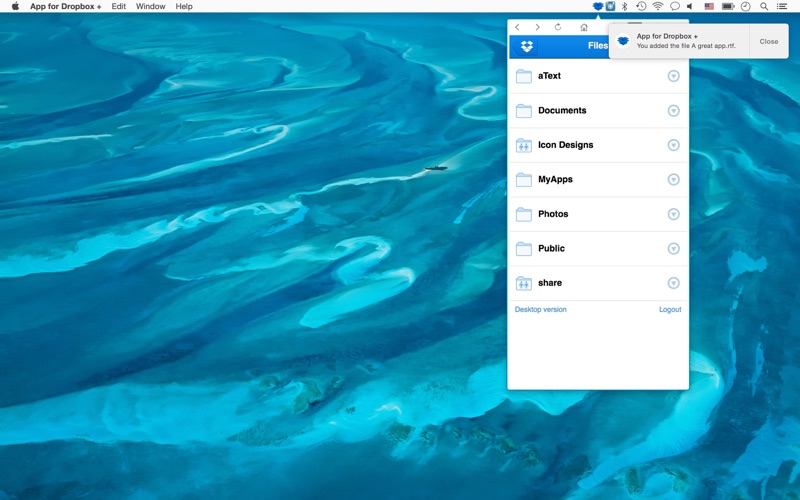
Task: Open Spotlight search in the menu bar
Action: click(x=764, y=7)
